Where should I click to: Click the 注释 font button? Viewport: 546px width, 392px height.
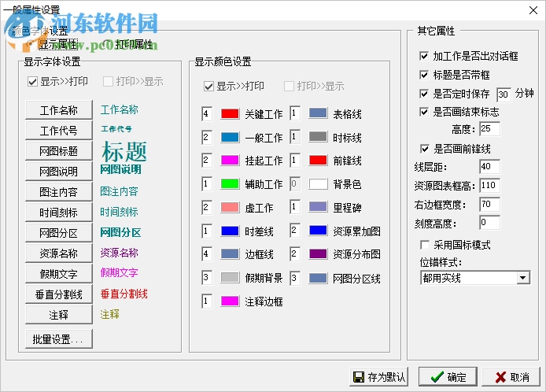click(x=59, y=315)
